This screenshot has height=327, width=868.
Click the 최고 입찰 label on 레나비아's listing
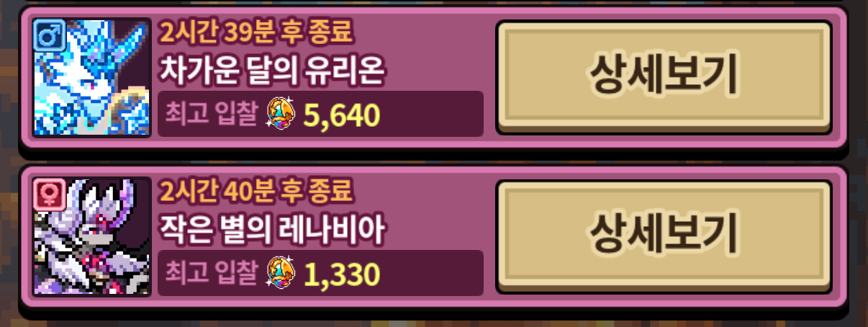[212, 272]
